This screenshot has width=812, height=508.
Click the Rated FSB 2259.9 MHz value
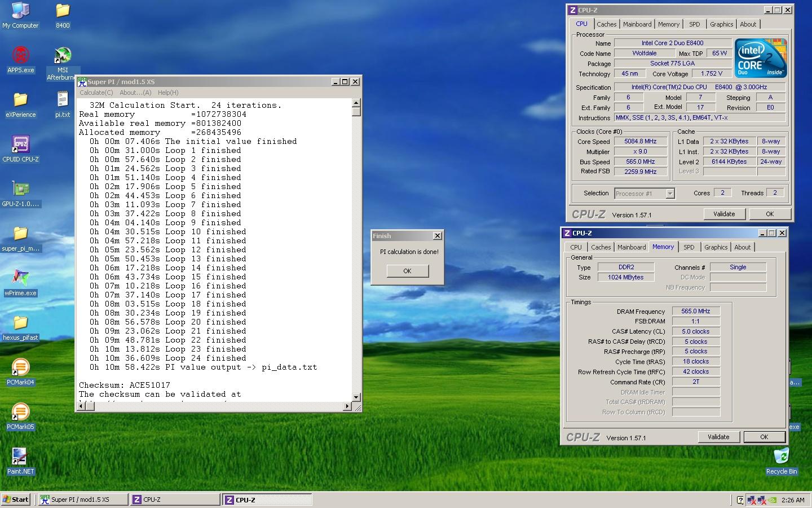(641, 172)
